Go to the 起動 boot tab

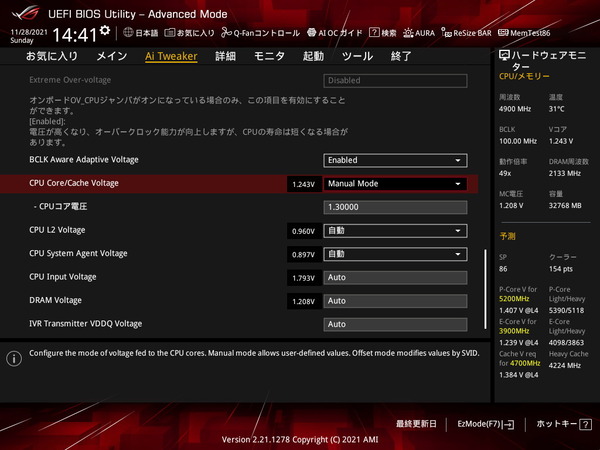coord(313,57)
